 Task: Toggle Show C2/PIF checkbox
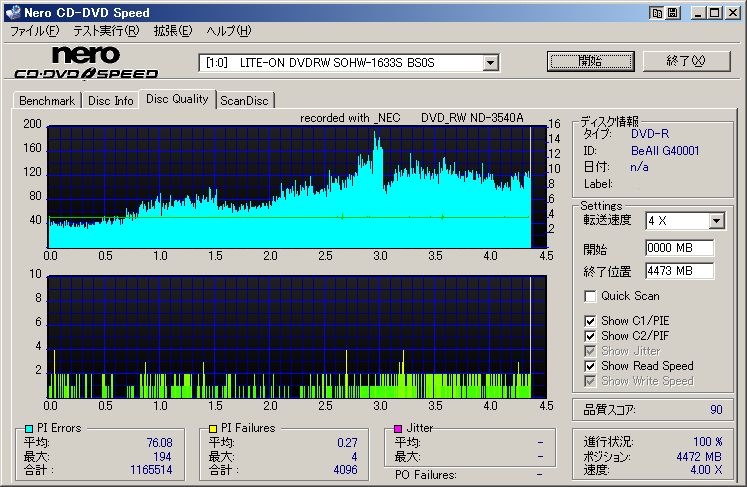coord(590,336)
